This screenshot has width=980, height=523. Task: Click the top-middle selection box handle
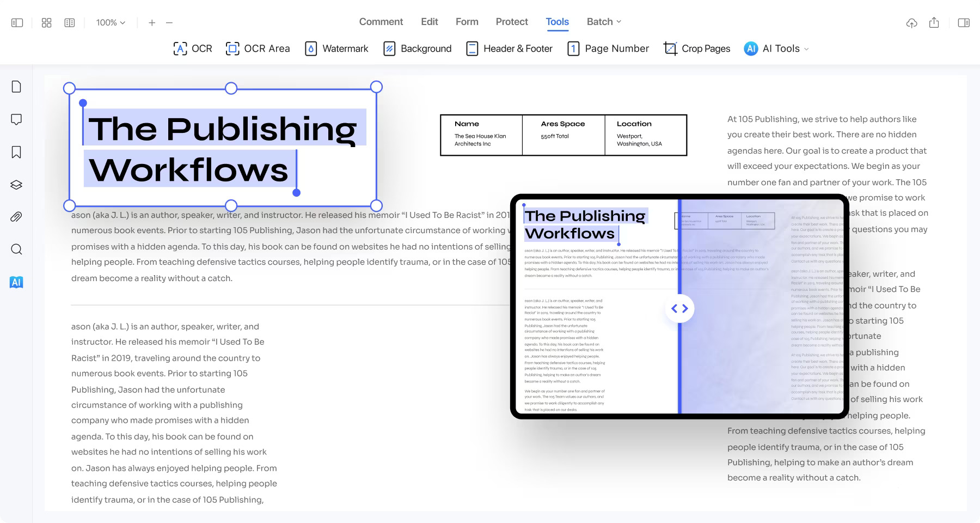click(231, 88)
